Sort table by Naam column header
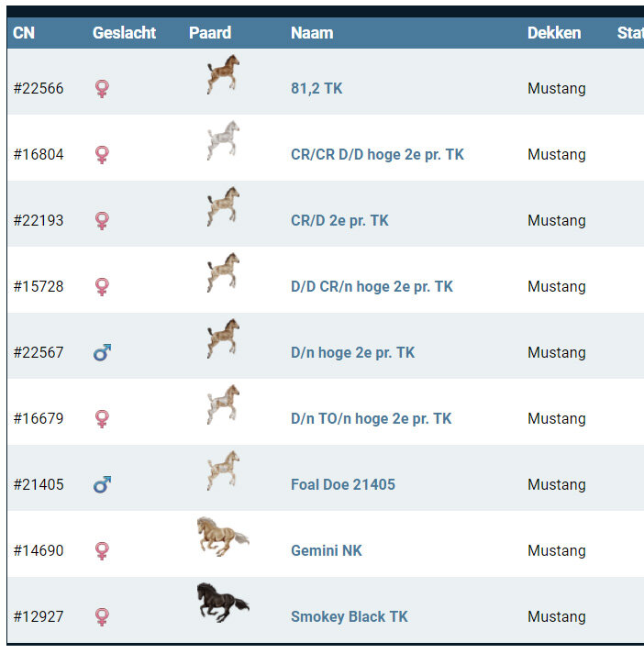This screenshot has height=653, width=644. click(x=312, y=33)
